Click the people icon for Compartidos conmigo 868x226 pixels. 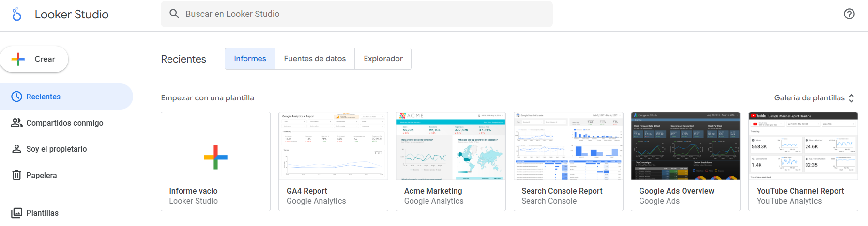(x=16, y=123)
